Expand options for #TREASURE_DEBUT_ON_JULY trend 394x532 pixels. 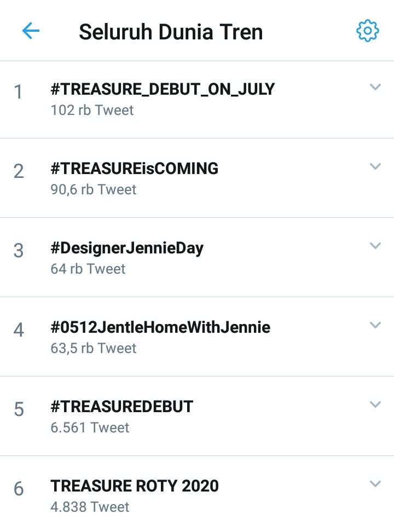click(x=375, y=86)
